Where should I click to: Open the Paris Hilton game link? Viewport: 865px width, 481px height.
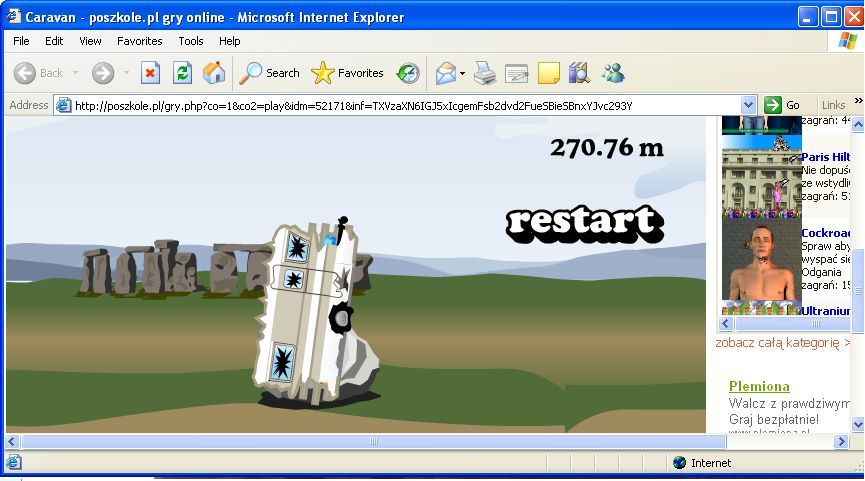pyautogui.click(x=825, y=157)
